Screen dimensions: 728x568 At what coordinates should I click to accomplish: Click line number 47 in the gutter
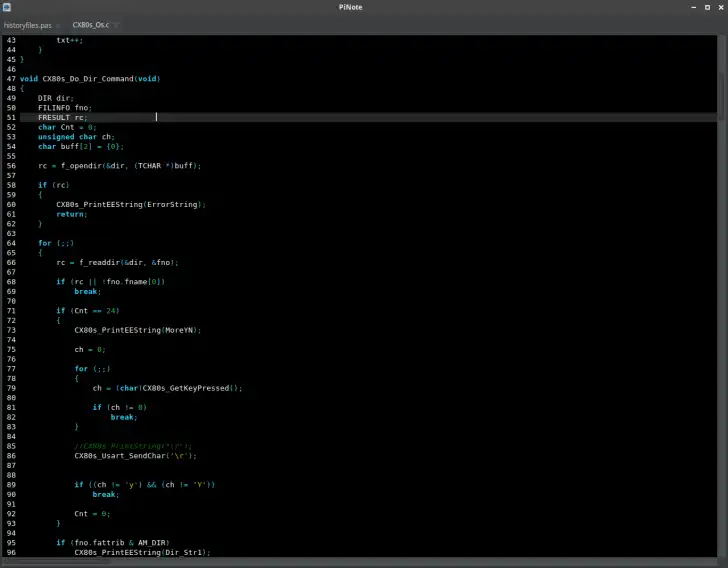click(x=10, y=79)
